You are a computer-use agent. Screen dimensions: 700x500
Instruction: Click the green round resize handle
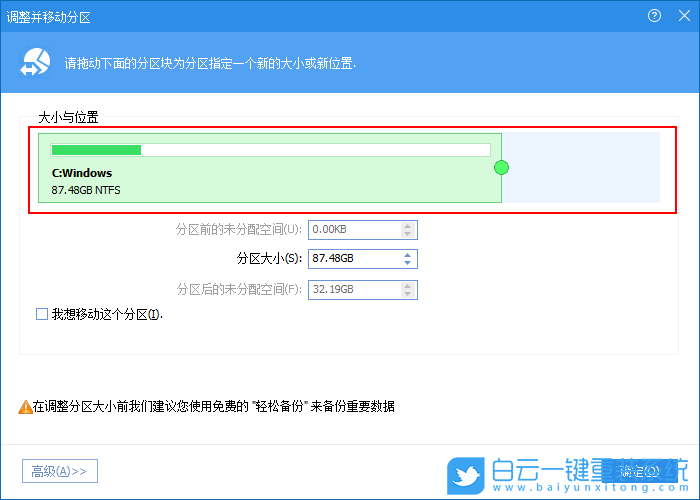coord(501,167)
